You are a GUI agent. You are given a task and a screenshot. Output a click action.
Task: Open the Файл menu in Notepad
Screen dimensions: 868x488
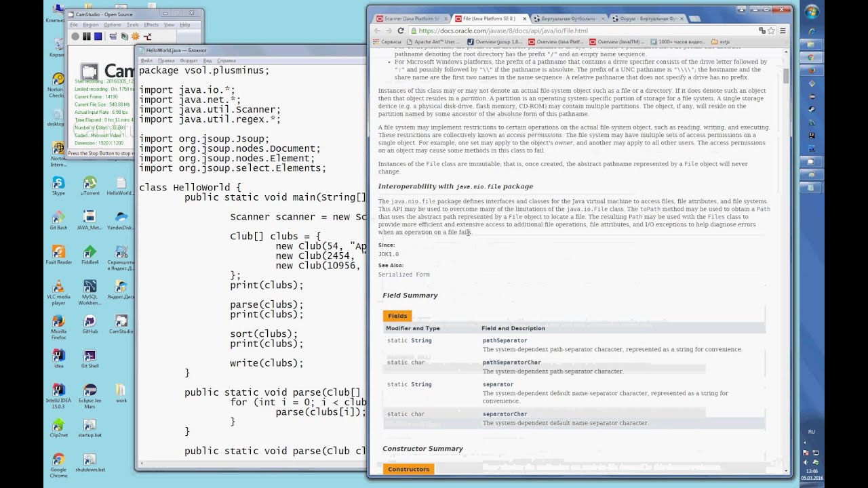pos(146,60)
